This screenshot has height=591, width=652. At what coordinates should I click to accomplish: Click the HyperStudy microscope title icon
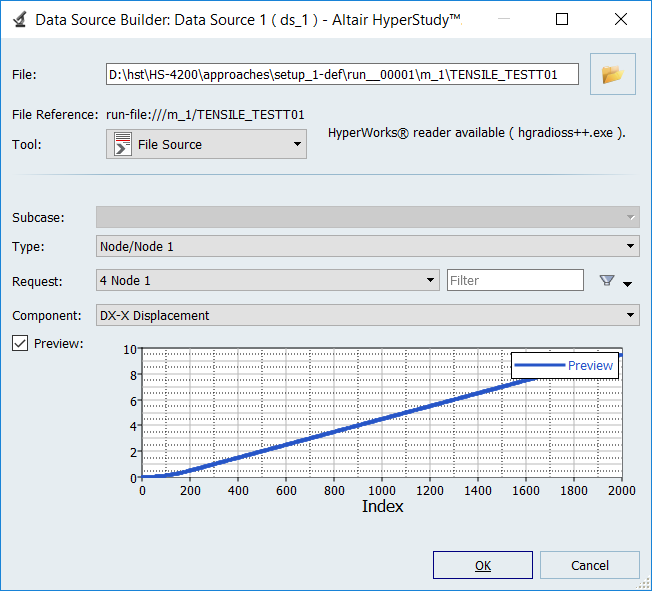[19, 20]
